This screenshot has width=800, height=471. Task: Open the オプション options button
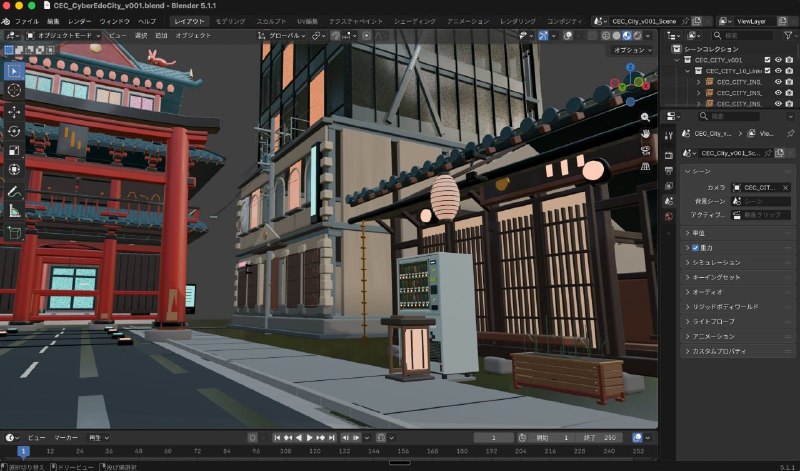(632, 50)
